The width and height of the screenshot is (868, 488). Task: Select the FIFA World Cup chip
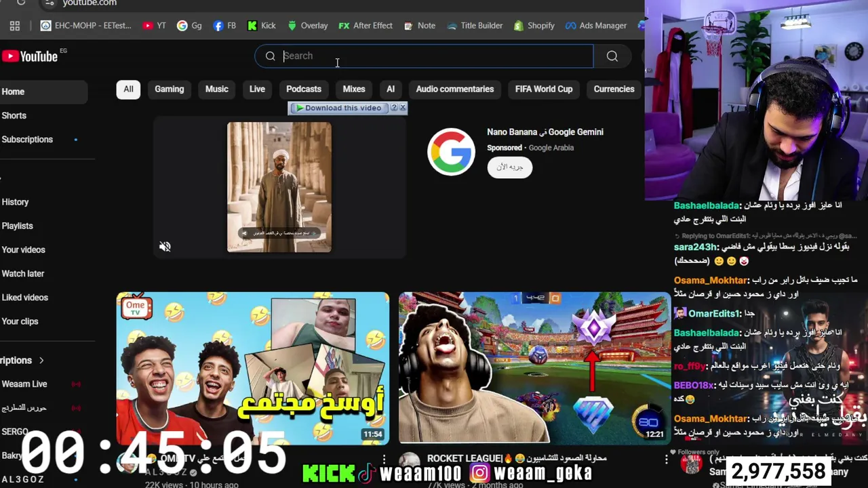pyautogui.click(x=544, y=89)
